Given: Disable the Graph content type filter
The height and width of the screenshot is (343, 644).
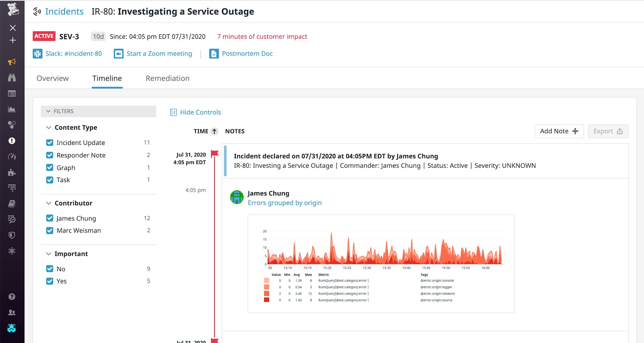Looking at the screenshot, I should click(x=50, y=167).
